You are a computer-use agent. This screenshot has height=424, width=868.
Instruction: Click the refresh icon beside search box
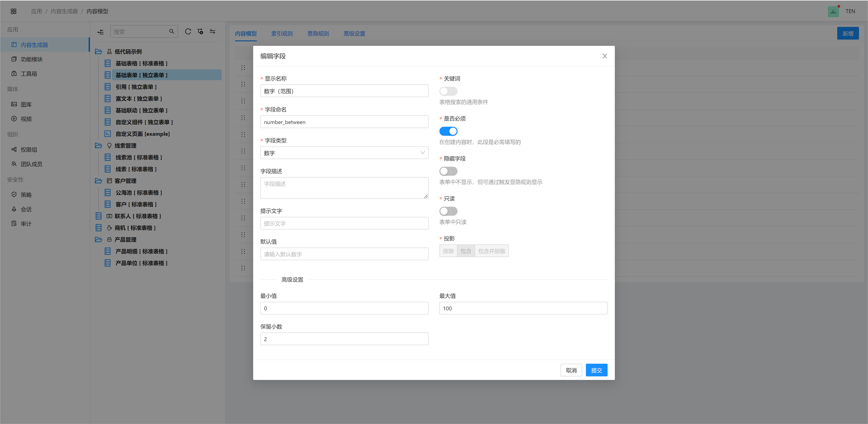coord(188,32)
